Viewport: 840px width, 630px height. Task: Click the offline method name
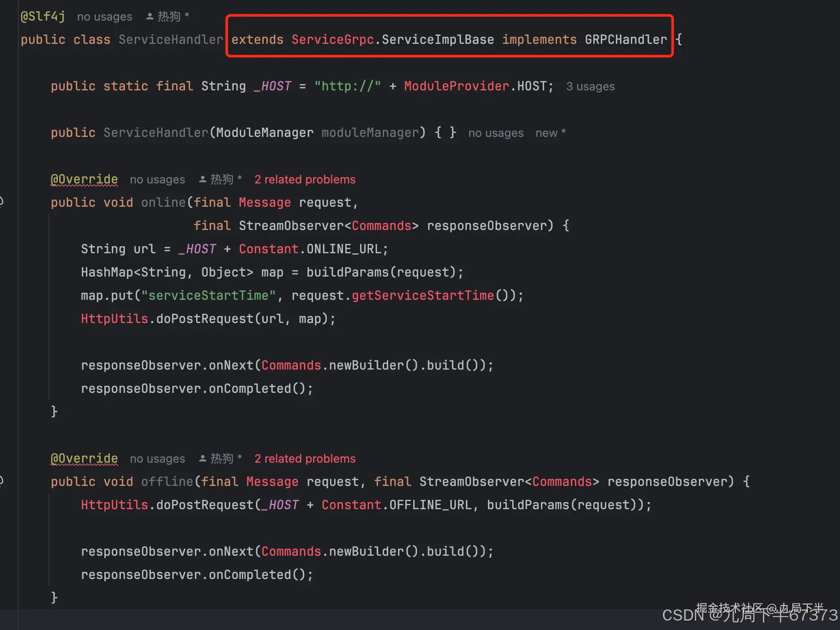tap(167, 482)
